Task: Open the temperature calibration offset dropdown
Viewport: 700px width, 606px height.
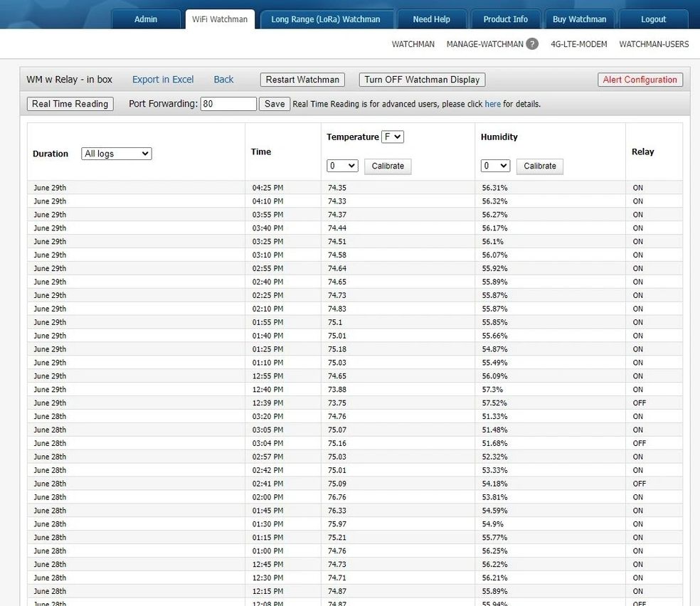Action: [x=342, y=166]
